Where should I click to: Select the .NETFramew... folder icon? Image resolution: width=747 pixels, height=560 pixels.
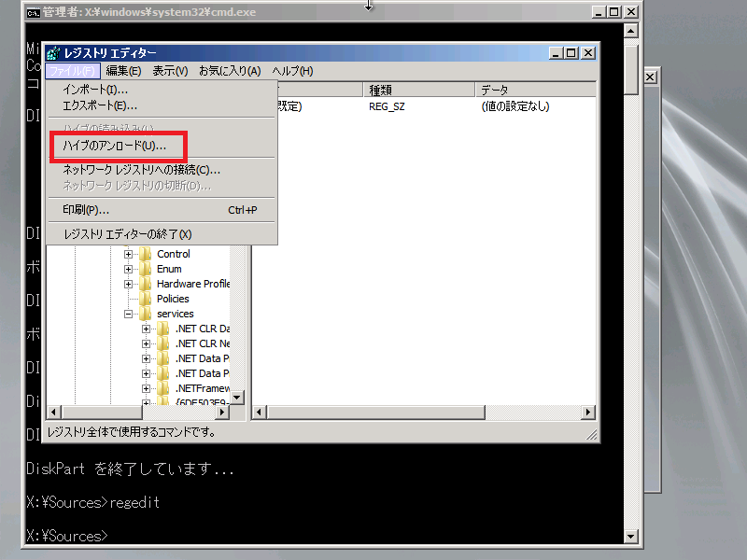pos(163,388)
